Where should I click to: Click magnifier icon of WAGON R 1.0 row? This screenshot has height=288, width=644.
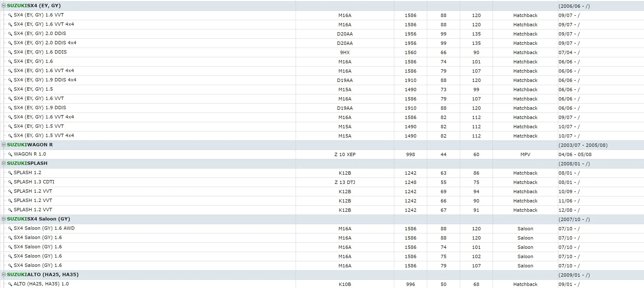click(10, 154)
